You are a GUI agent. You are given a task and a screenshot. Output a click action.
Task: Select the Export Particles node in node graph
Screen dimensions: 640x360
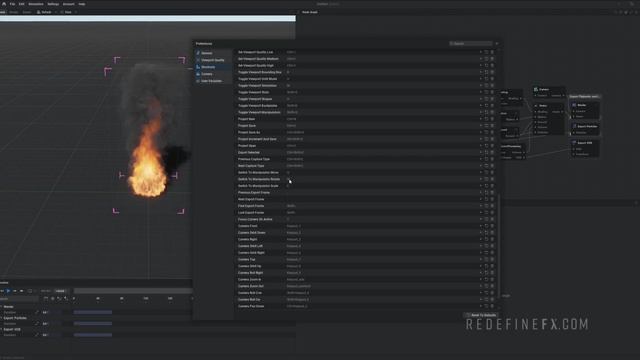pos(586,129)
